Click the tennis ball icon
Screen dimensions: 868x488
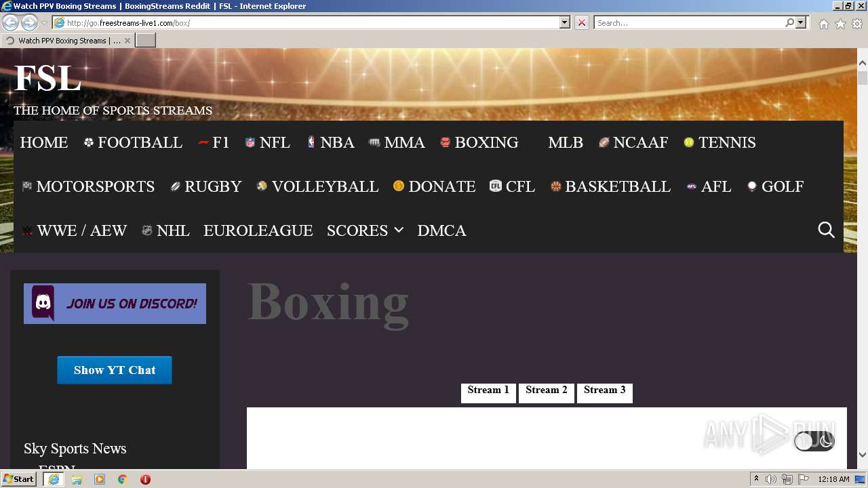[689, 142]
